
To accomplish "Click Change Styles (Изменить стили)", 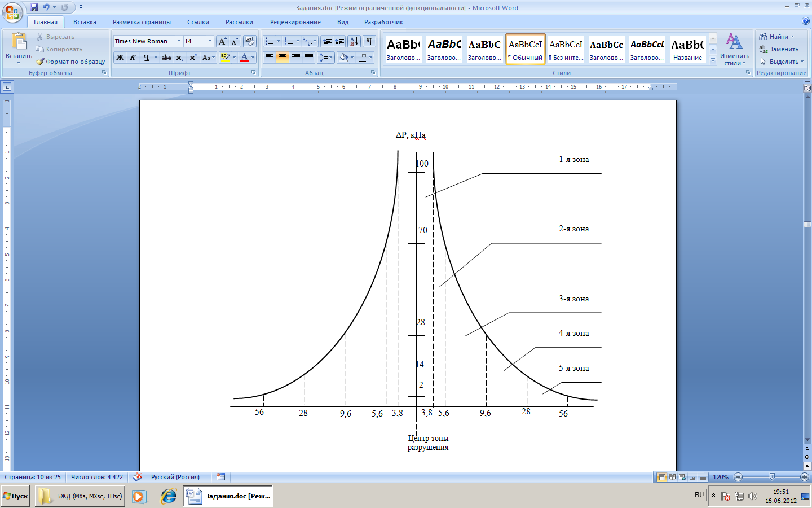I will tap(734, 49).
